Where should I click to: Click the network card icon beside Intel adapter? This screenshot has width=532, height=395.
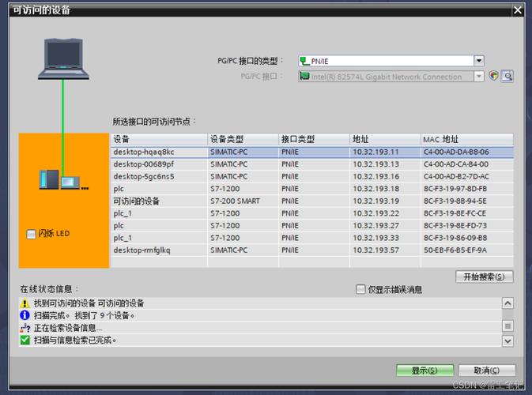pyautogui.click(x=304, y=76)
